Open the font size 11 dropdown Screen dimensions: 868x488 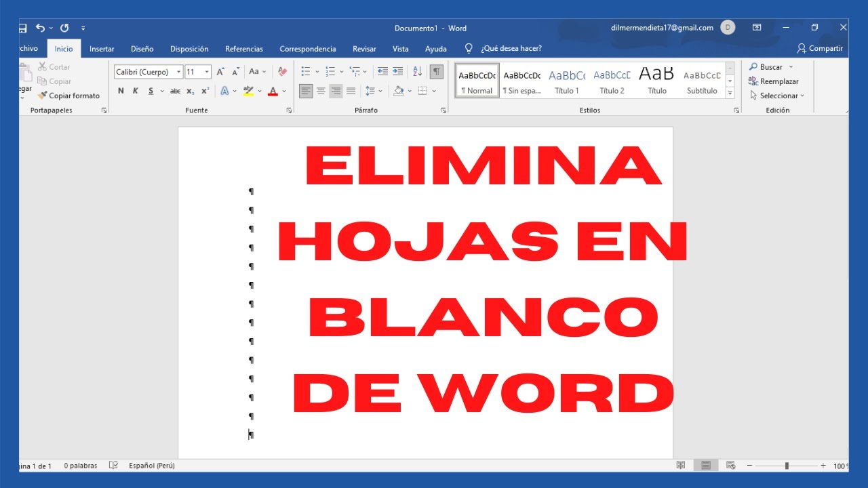(x=207, y=72)
